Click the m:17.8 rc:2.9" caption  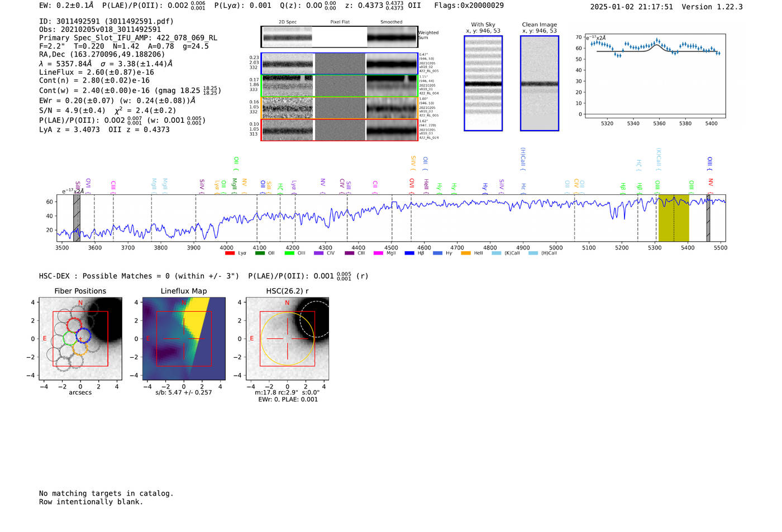tap(287, 392)
